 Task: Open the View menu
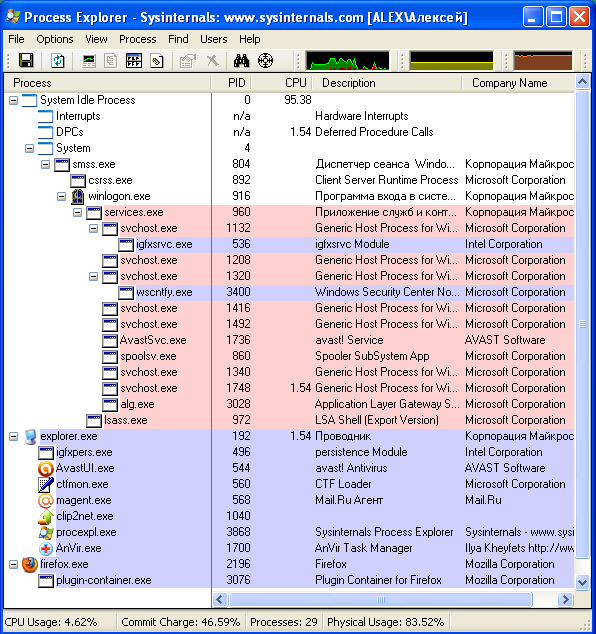[x=96, y=39]
